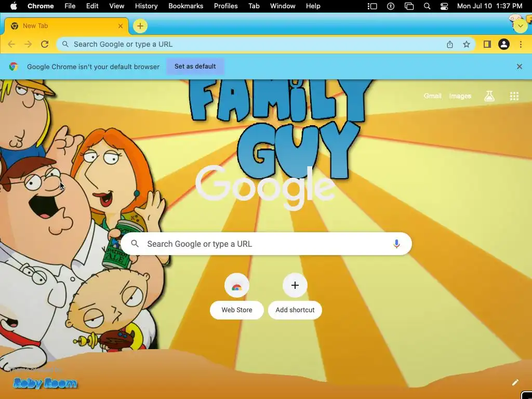Open a new tab with plus button
Screen dimensions: 532x399
click(x=140, y=26)
